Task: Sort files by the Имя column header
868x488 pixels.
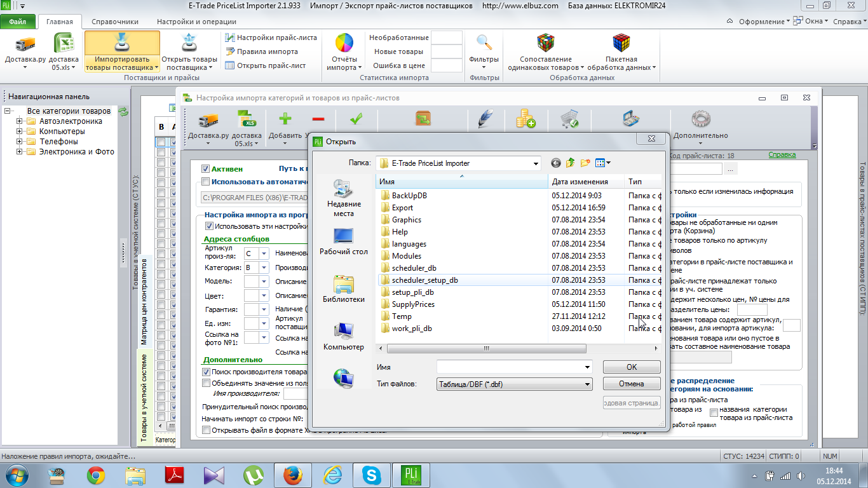Action: (462, 182)
